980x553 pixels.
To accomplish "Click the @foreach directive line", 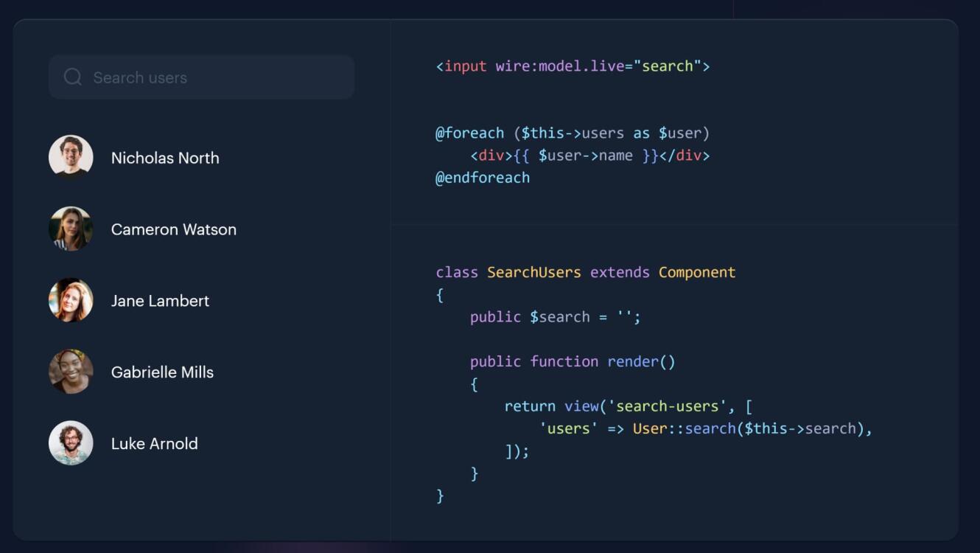I will coord(572,133).
